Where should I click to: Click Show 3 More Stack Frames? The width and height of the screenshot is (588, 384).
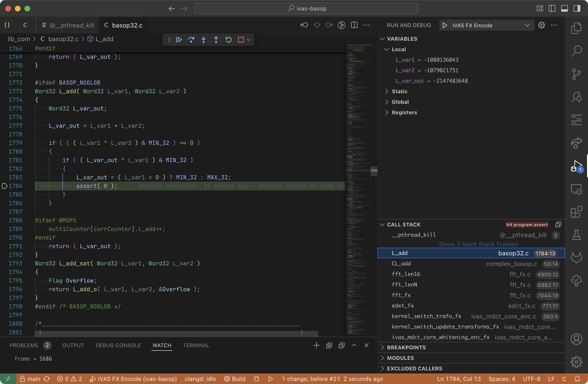click(478, 244)
